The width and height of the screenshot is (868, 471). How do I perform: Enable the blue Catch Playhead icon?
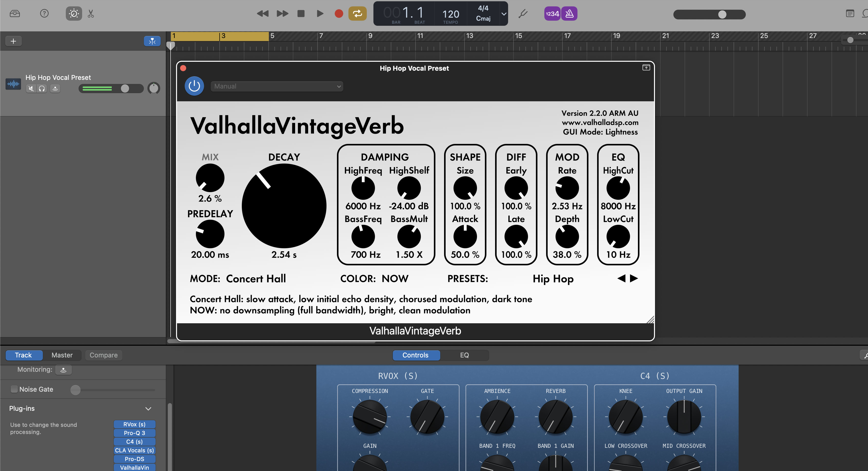click(152, 41)
